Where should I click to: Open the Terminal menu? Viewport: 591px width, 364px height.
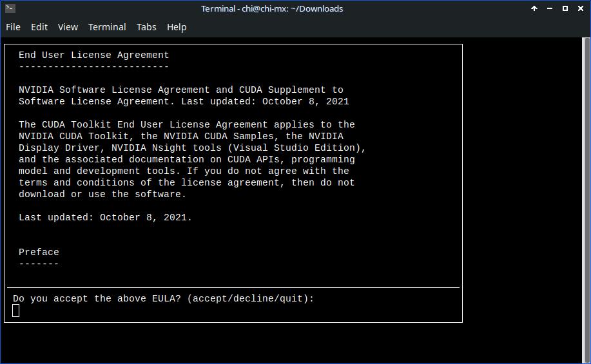point(107,27)
